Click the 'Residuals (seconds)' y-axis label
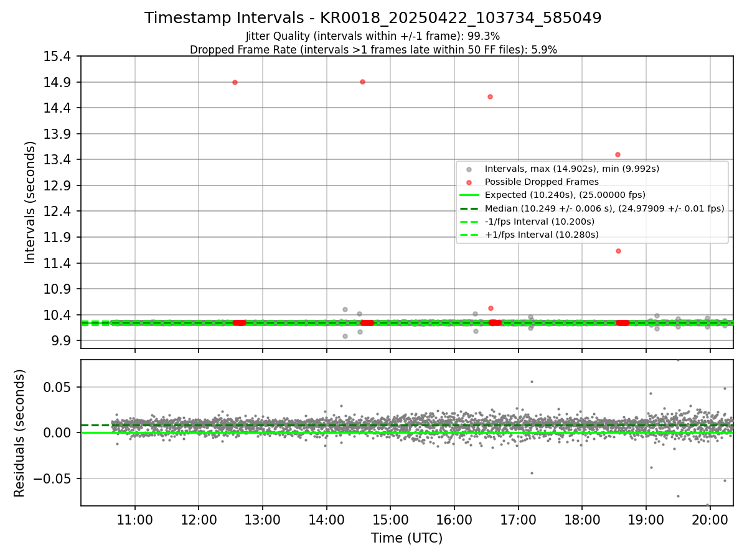Viewport: 747px width, 560px height. click(19, 432)
